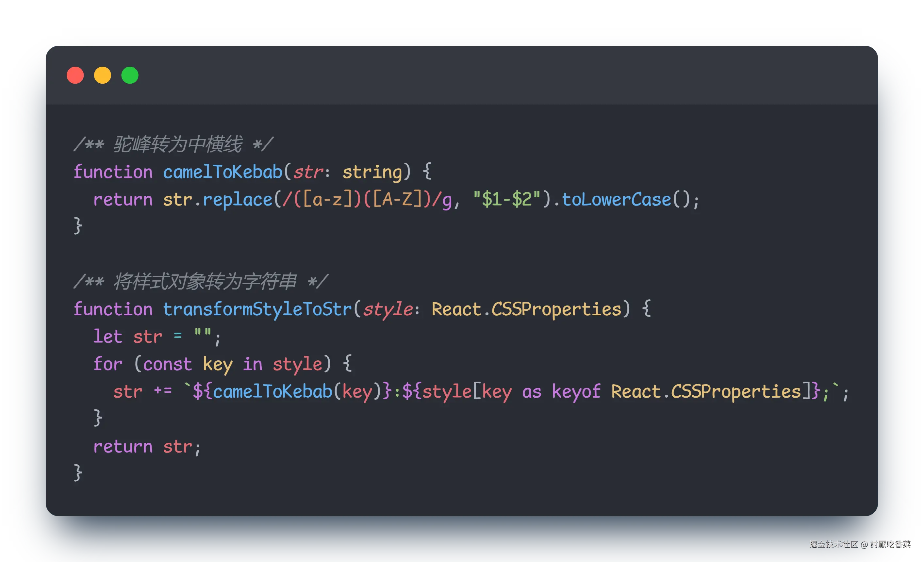Click the empty string literal ""
Screen dimensions: 924x562
pos(203,334)
